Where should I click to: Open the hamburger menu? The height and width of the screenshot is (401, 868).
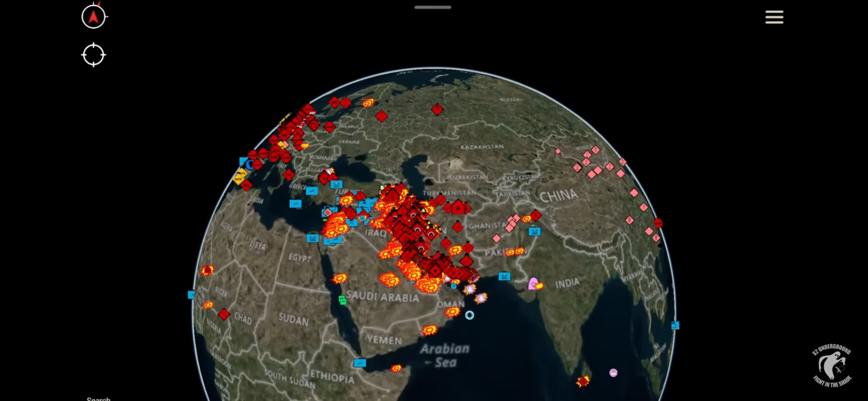774,17
